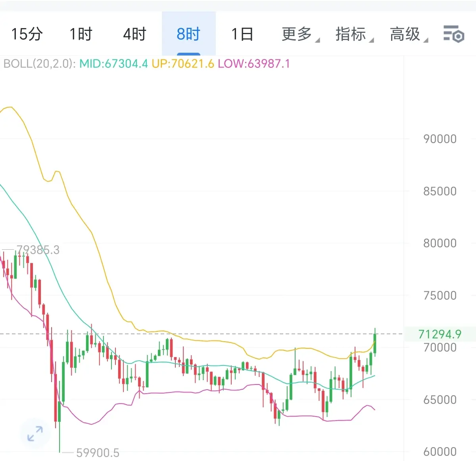This screenshot has height=461, width=476.
Task: Open the 高级 advanced dropdown
Action: [x=409, y=34]
